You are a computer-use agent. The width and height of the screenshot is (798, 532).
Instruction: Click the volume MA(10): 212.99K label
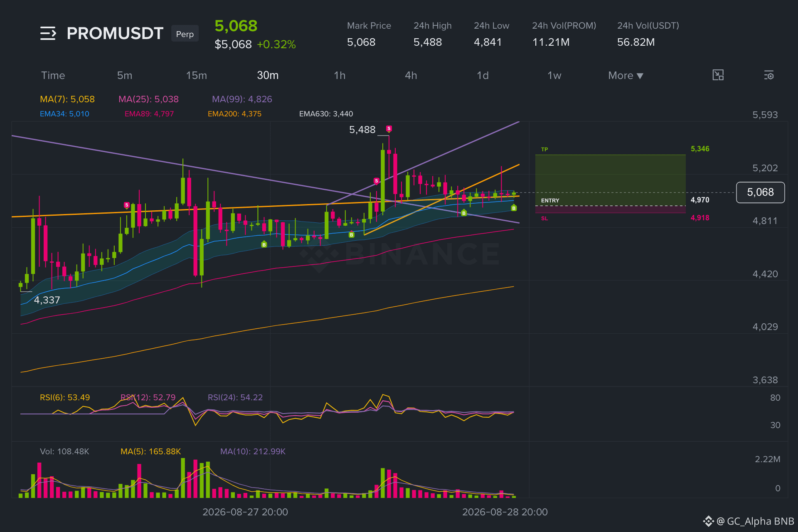coord(253,451)
